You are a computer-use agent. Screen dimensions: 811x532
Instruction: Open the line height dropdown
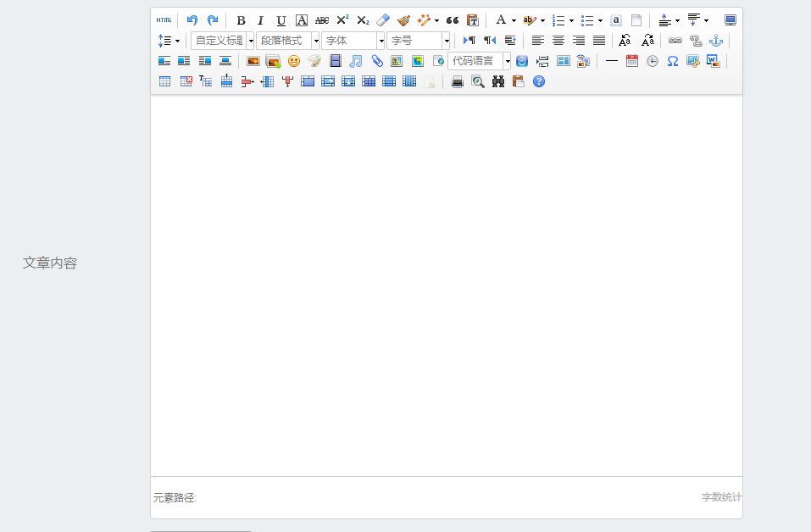click(x=177, y=41)
